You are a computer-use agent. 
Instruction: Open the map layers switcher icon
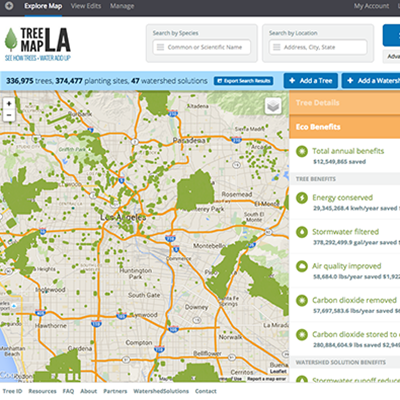(273, 106)
